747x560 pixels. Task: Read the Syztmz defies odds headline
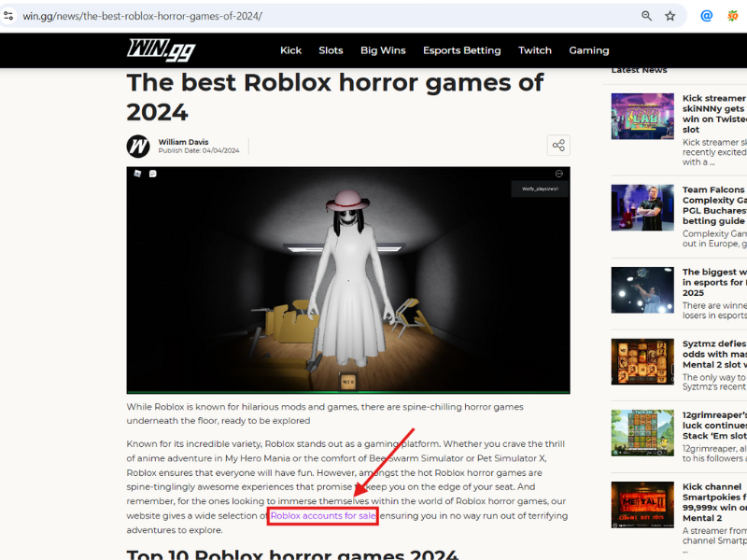[x=714, y=355]
